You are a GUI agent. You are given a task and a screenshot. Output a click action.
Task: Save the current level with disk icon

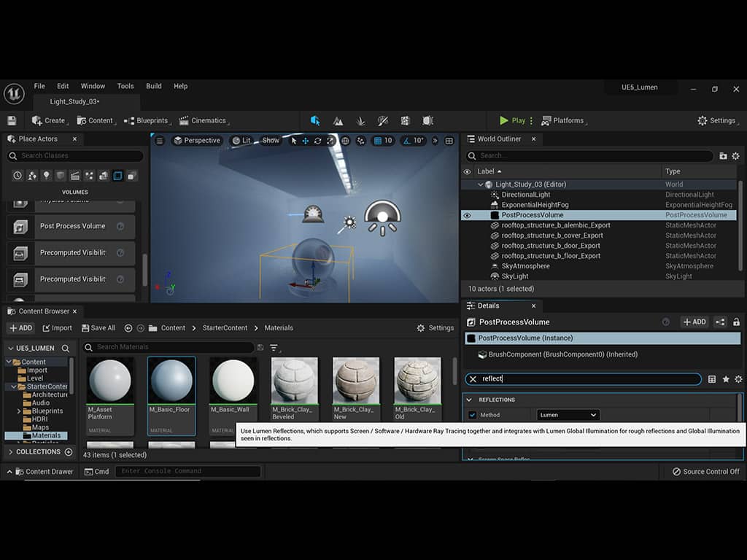point(12,120)
